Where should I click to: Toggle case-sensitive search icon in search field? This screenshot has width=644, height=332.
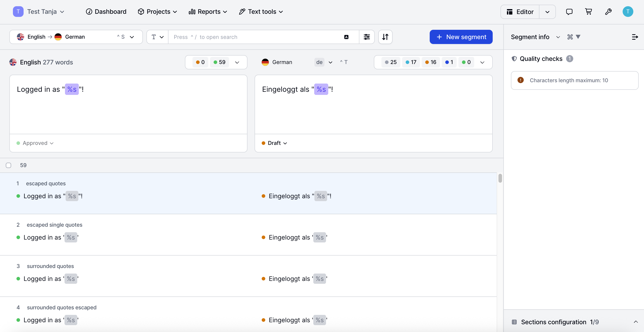click(346, 37)
